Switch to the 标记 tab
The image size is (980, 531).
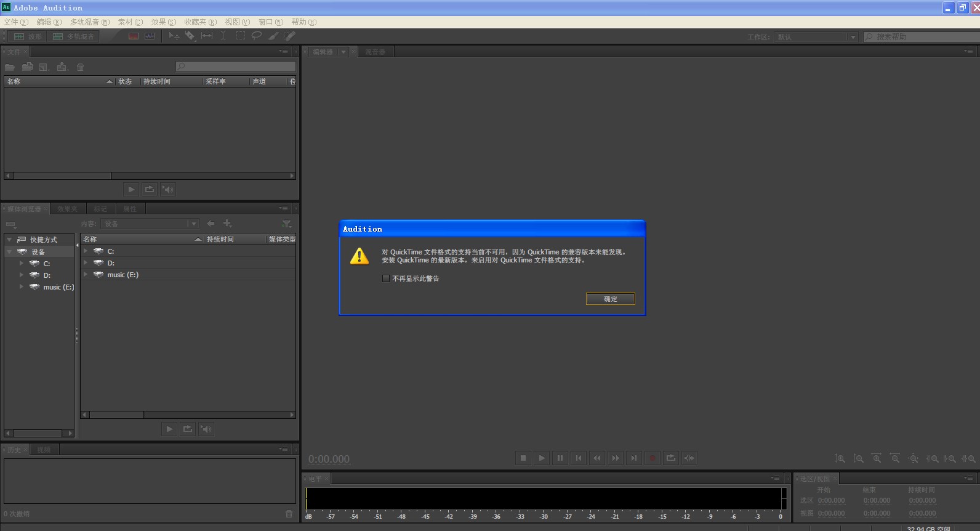click(100, 209)
